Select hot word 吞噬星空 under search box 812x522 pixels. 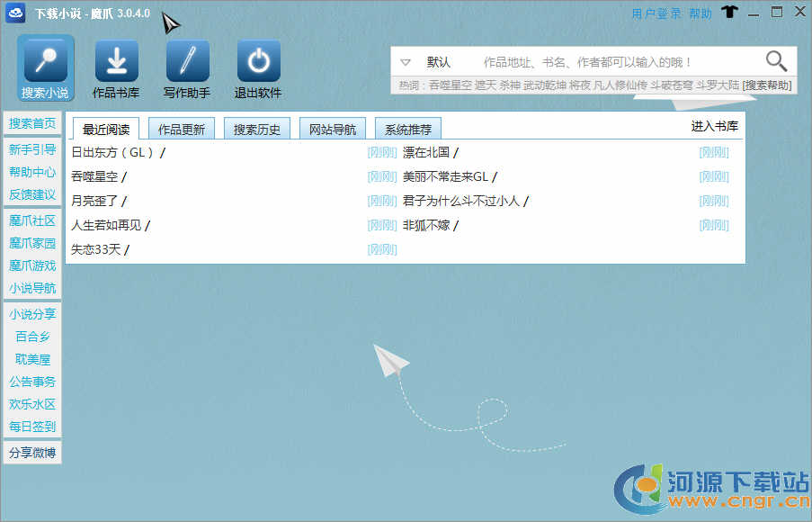pyautogui.click(x=450, y=85)
